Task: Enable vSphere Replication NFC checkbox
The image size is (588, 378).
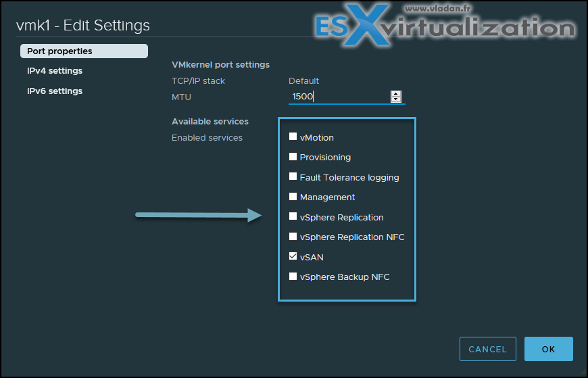Action: coord(293,237)
